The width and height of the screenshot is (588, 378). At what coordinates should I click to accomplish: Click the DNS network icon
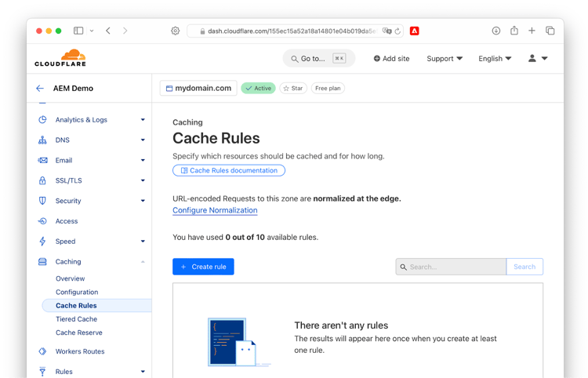tap(42, 140)
